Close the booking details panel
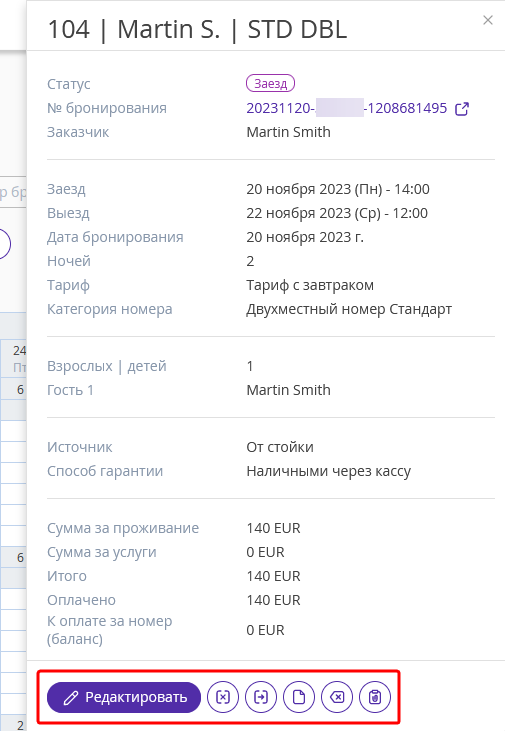Image resolution: width=505 pixels, height=731 pixels. coord(488,20)
